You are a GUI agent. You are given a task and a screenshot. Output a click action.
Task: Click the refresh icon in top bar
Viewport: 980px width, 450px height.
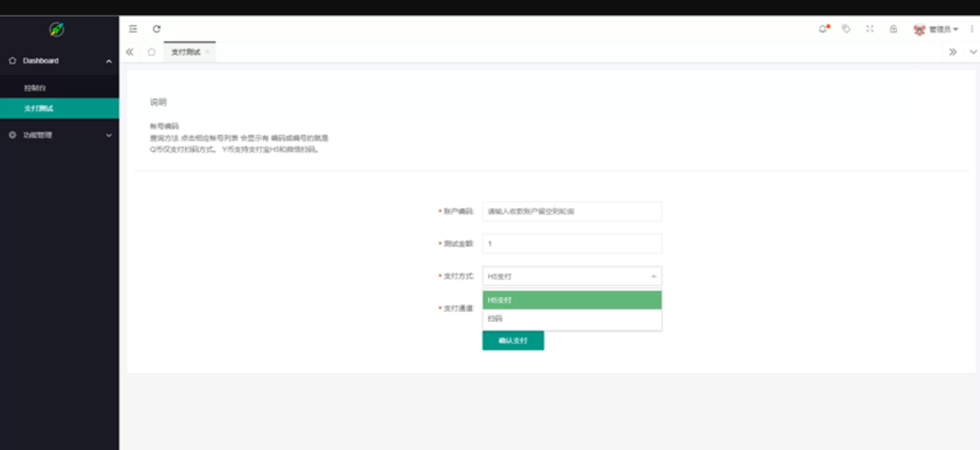click(157, 29)
